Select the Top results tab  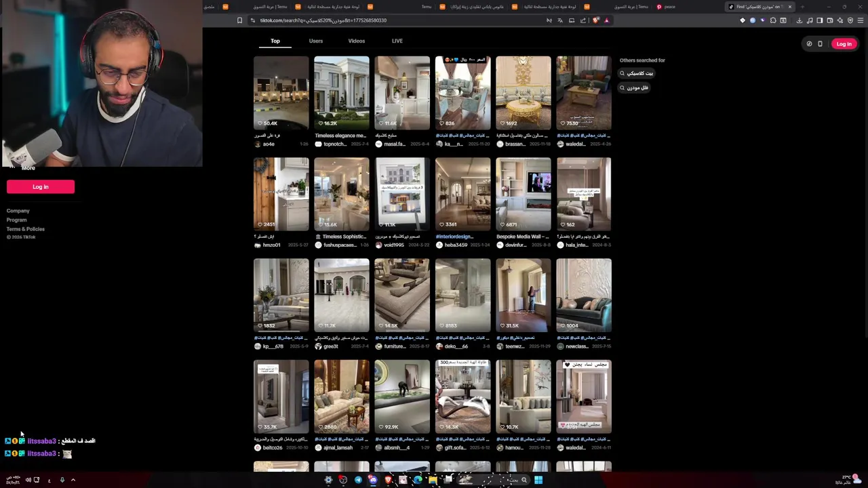(275, 41)
